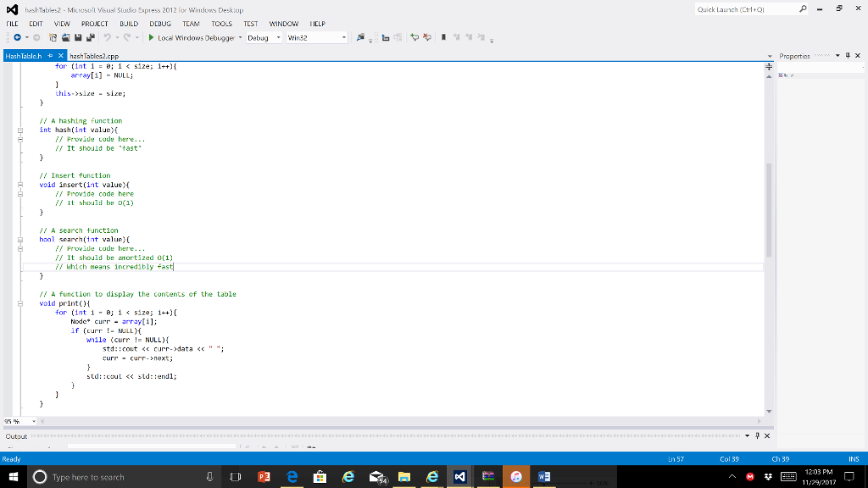The width and height of the screenshot is (868, 488).
Task: Open File Explorer from the taskbar
Action: pyautogui.click(x=404, y=477)
